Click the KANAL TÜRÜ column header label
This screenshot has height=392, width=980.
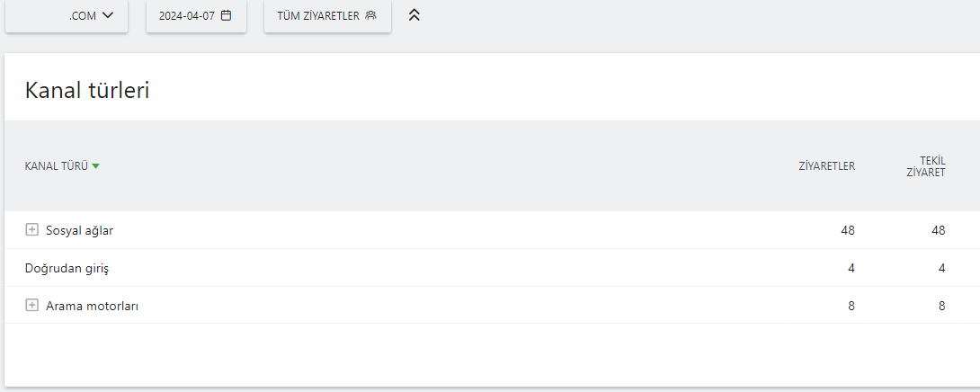57,166
